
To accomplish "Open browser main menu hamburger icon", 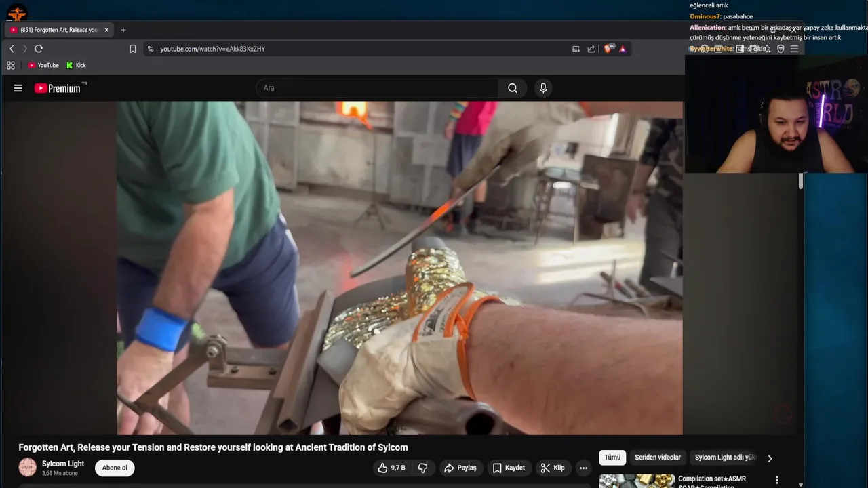I will (x=794, y=49).
